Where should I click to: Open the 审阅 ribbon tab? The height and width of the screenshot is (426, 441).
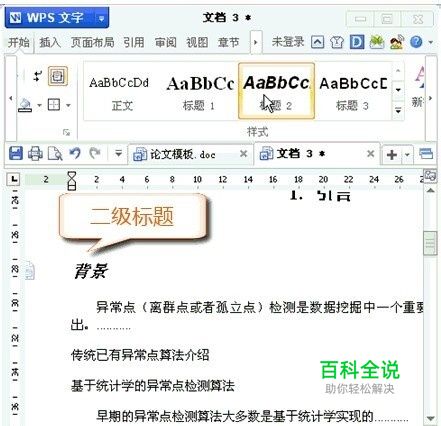click(x=166, y=43)
